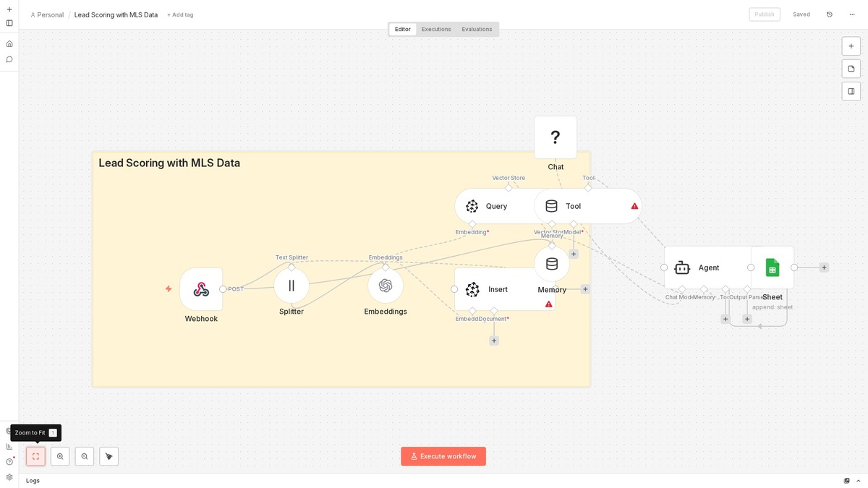Click the sticky note title text
The width and height of the screenshot is (868, 488).
tap(169, 163)
